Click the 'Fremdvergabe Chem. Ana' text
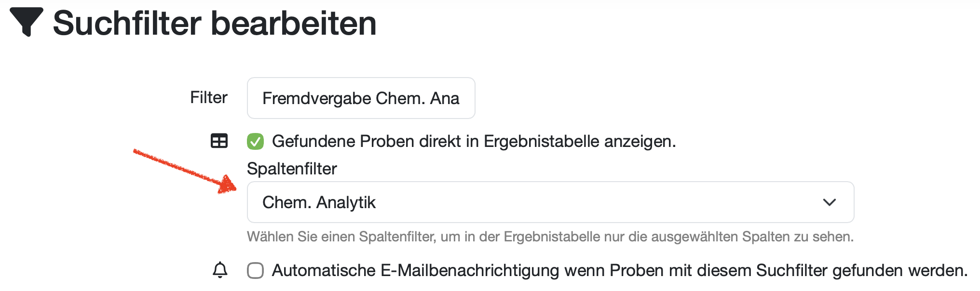The height and width of the screenshot is (291, 980). pyautogui.click(x=360, y=98)
